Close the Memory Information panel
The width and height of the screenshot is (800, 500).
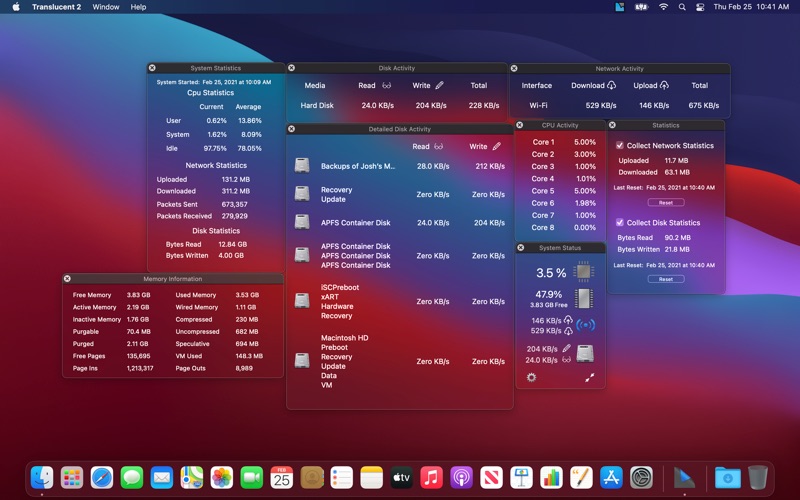[x=67, y=279]
